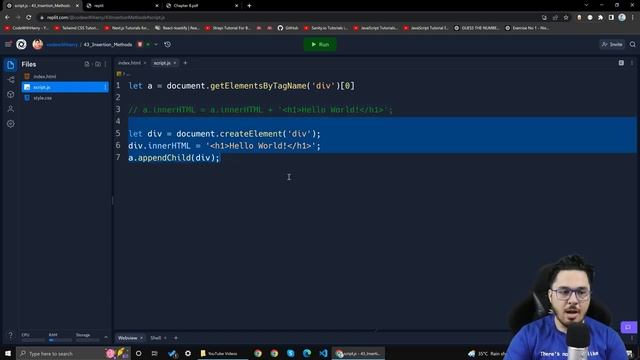Screen dimensions: 640x360
Task: Open the Settings gear sidebar icon
Action: pyautogui.click(x=11, y=123)
